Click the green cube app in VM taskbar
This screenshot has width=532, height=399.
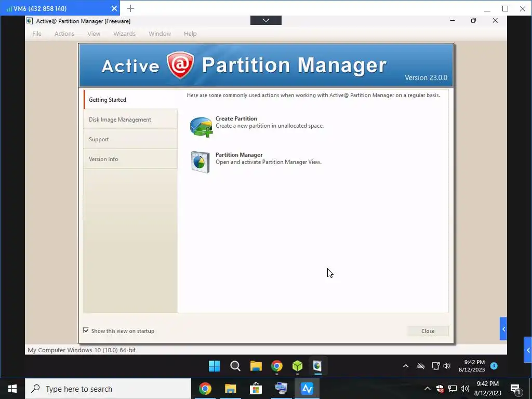click(x=298, y=366)
